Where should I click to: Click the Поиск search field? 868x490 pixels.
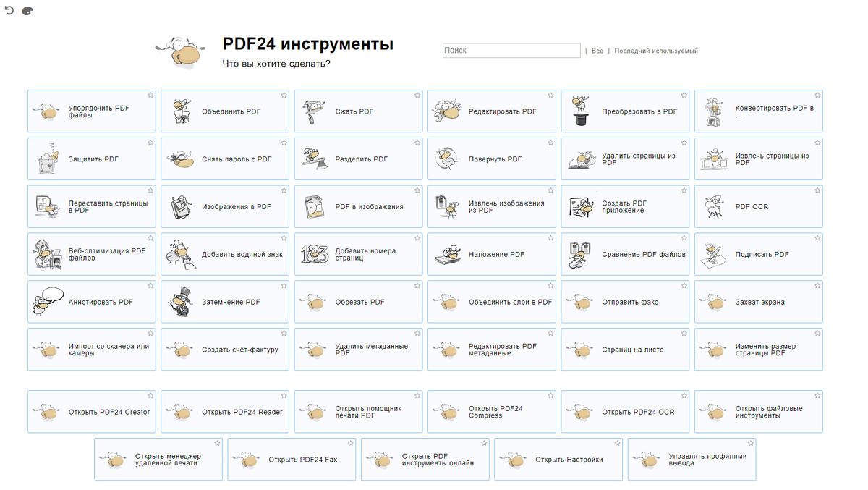[511, 51]
